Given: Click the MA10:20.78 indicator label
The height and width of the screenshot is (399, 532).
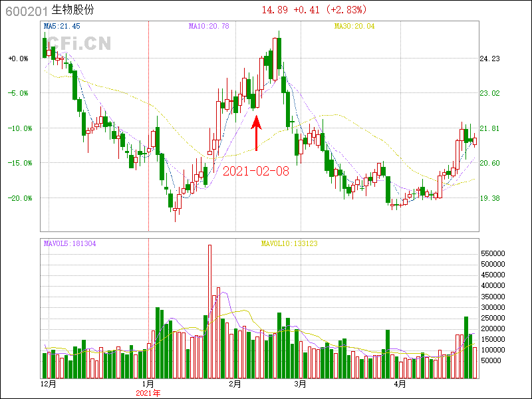Looking at the screenshot, I should 209,27.
